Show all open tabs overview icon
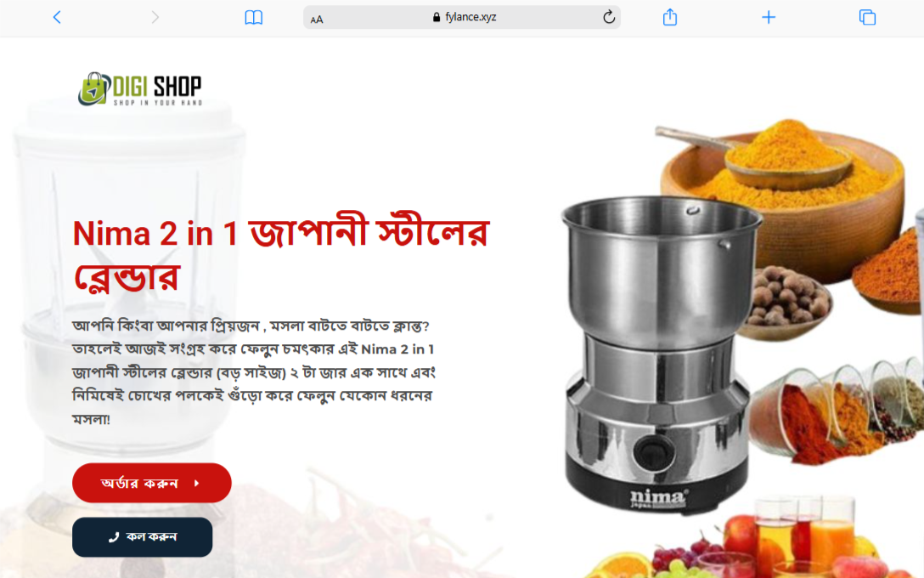The height and width of the screenshot is (578, 924). 867,17
